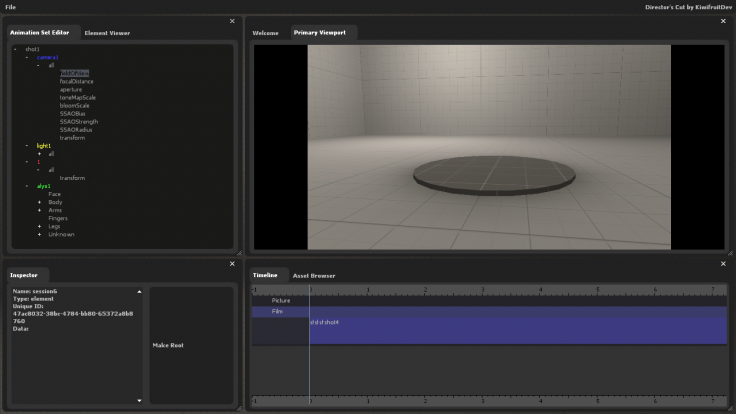The image size is (736, 414).
Task: Close the Inspector panel
Action: click(x=232, y=264)
